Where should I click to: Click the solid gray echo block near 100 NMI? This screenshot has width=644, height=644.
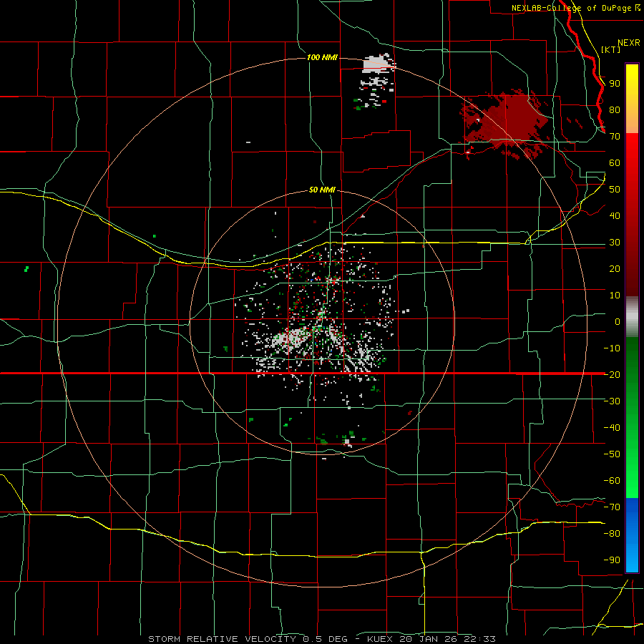378,64
